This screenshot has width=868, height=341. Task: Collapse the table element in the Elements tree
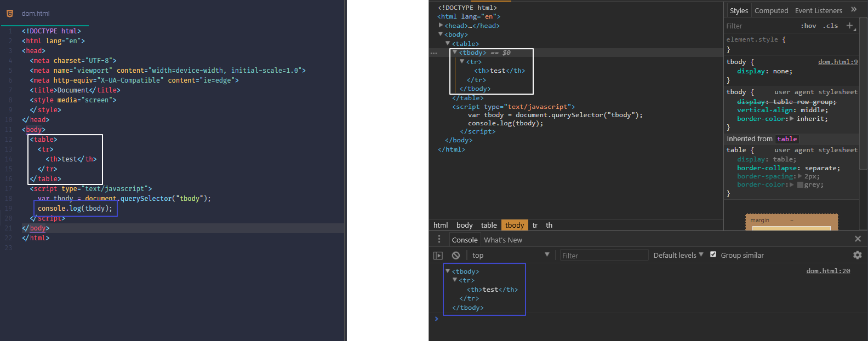click(448, 43)
